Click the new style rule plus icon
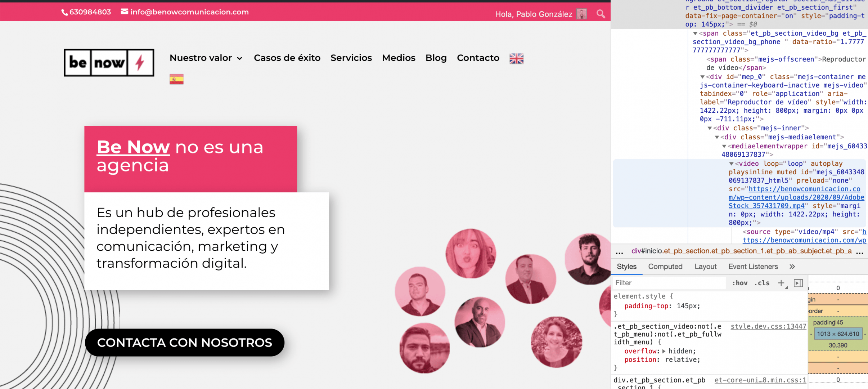This screenshot has width=868, height=389. [x=781, y=283]
